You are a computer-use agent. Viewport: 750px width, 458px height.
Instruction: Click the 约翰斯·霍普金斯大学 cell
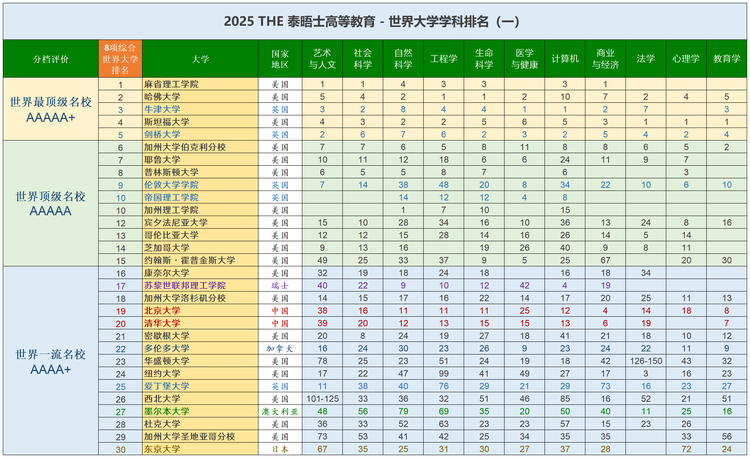[x=200, y=260]
